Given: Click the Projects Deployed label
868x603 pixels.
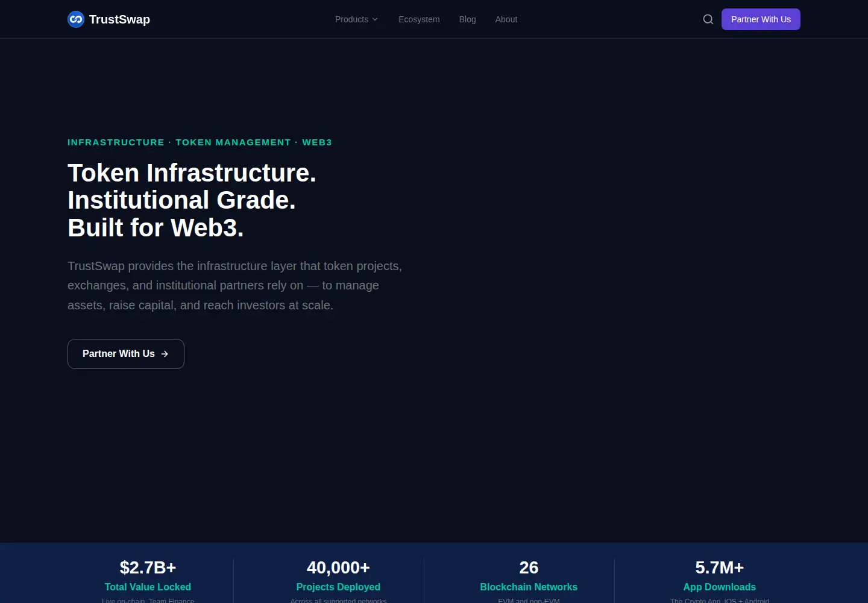Looking at the screenshot, I should point(338,587).
